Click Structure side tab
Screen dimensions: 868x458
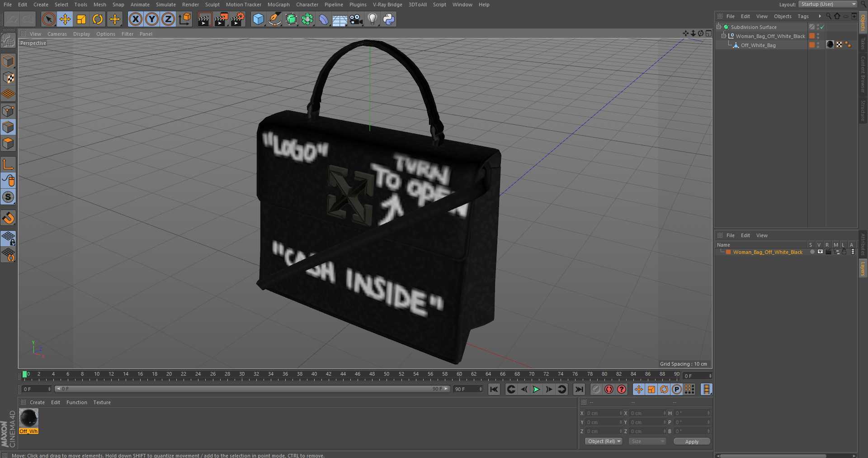tap(863, 111)
